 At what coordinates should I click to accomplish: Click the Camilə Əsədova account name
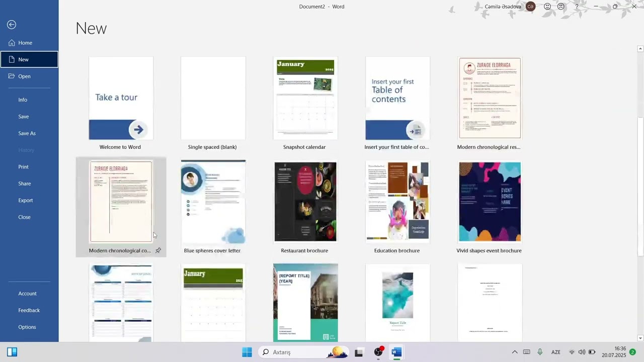(x=503, y=7)
